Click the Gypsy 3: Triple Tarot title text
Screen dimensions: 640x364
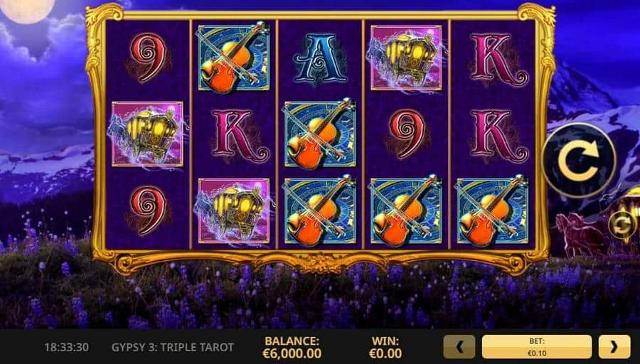tap(173, 347)
